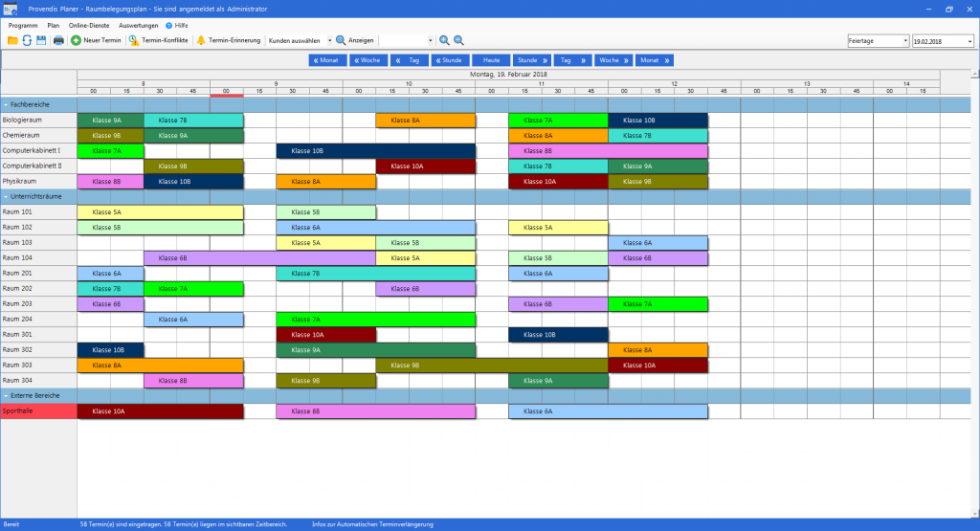
Task: Select the Computerkabinett II row label
Action: pos(38,166)
